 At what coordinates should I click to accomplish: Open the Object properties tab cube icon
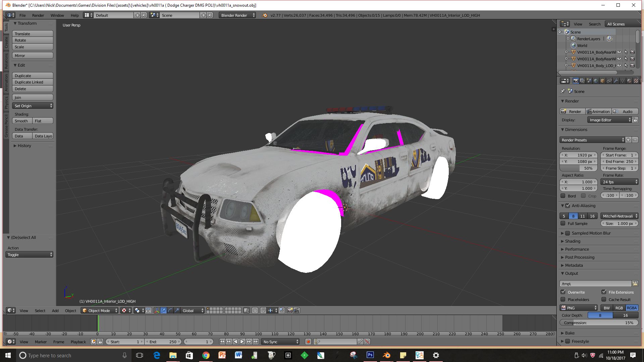coord(602,81)
